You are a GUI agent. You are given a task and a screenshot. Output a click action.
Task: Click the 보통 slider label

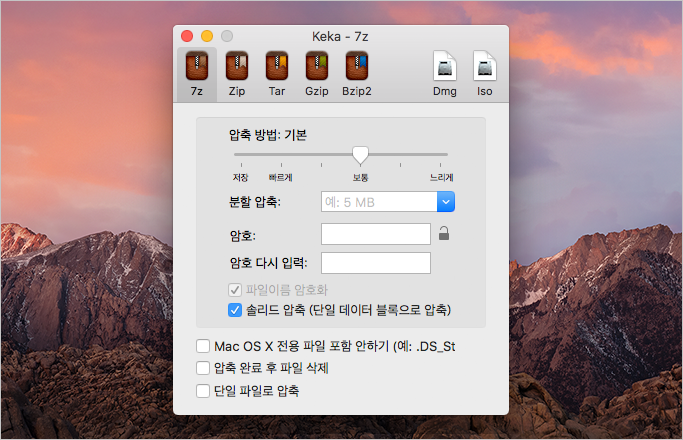tap(361, 177)
